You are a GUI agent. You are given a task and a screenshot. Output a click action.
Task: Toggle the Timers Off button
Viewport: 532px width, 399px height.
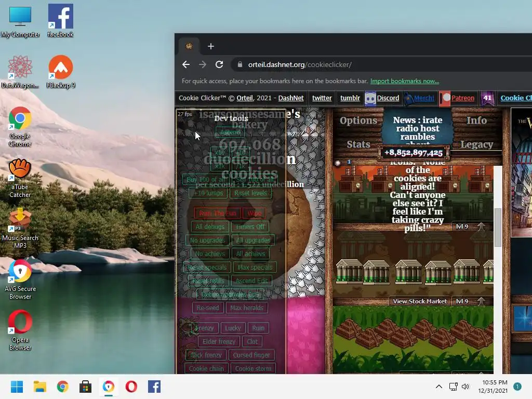[x=250, y=227]
